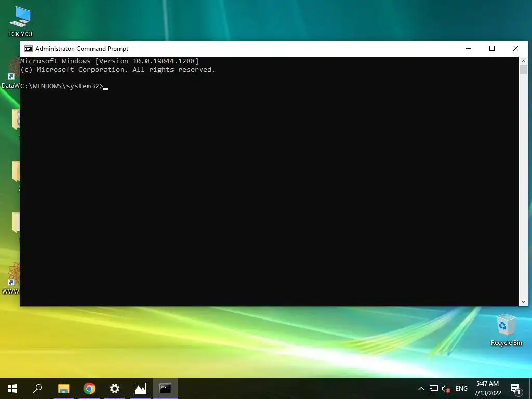Click the C:\WINDOWS\system32> prompt line
Screen dimensions: 532x399
point(62,86)
